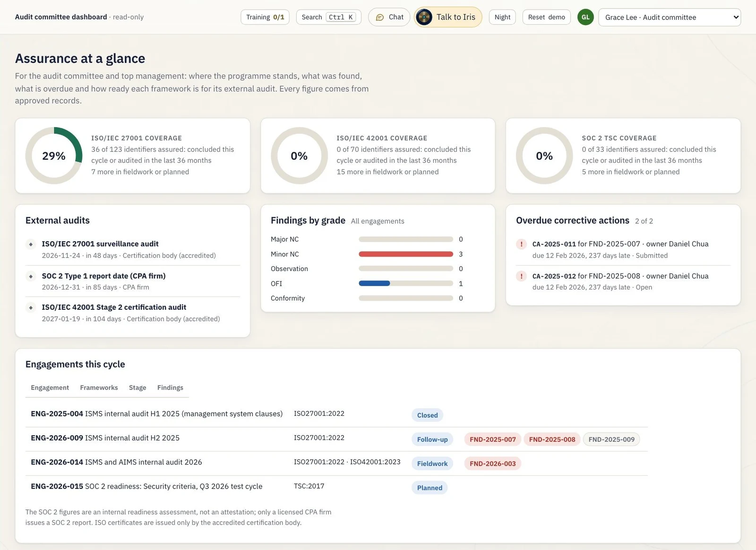Click the Follow-up stage badge
This screenshot has height=550, width=756.
point(432,439)
